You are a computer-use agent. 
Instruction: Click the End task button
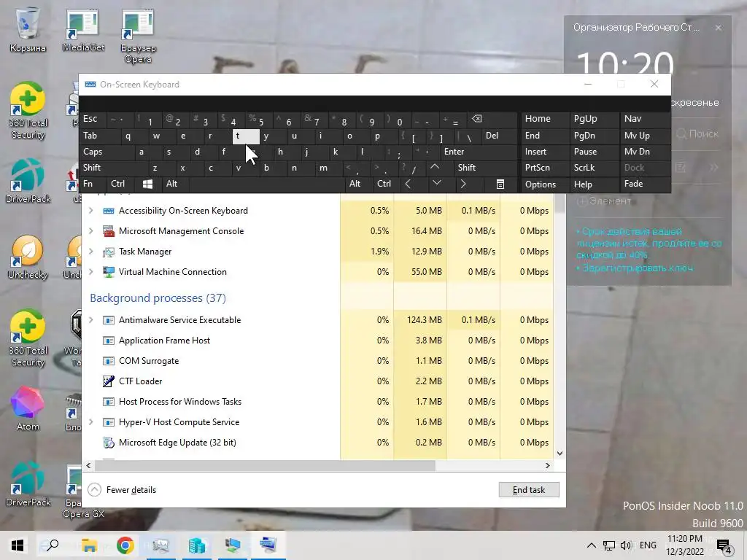pyautogui.click(x=529, y=489)
